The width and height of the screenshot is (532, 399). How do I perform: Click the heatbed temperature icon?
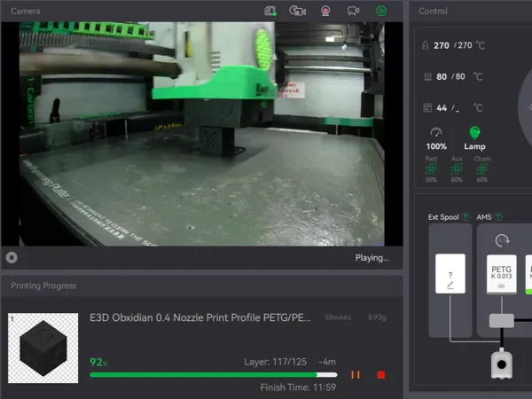click(427, 76)
